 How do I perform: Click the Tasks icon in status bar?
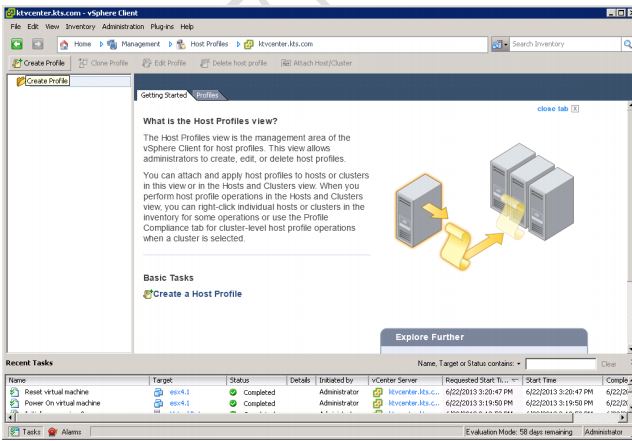tap(15, 432)
